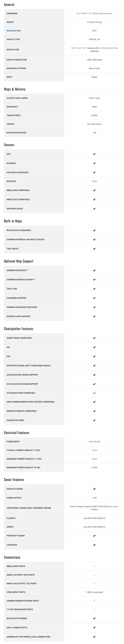This screenshot has width=124, height=644.
Task: Click the GLONASS checkmark icon
Action: click(94, 163)
